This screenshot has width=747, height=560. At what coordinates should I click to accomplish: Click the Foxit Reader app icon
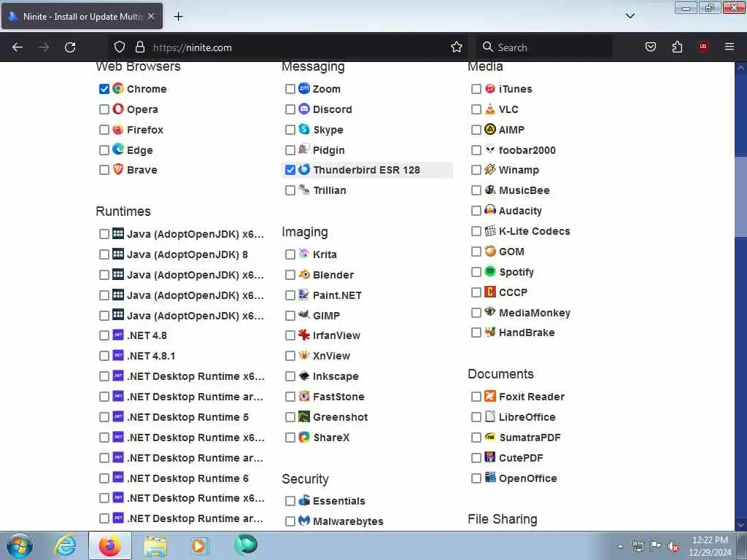tap(490, 396)
